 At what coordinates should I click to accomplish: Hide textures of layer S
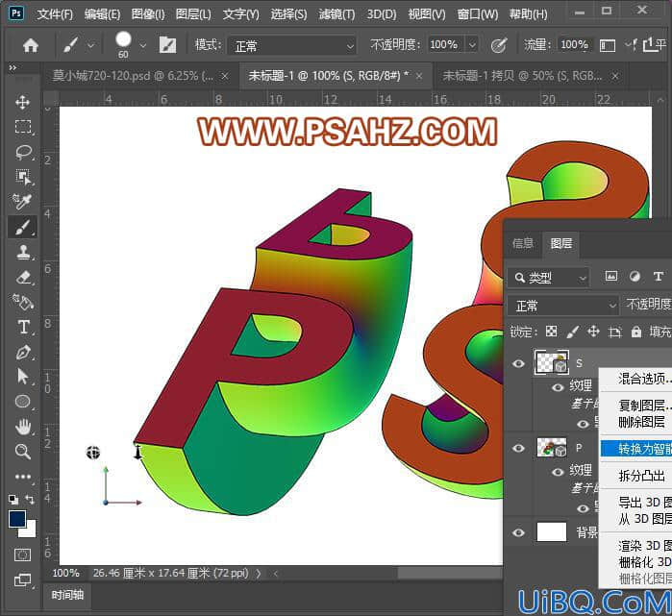pos(558,387)
